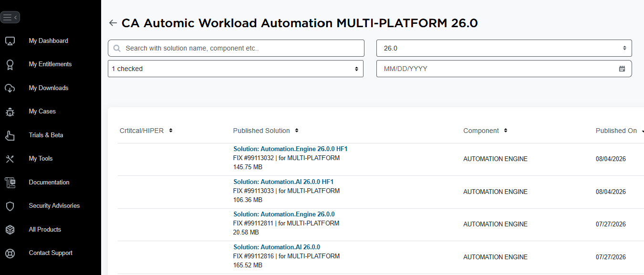644x275 pixels.
Task: Click the 145.75 MB file size
Action: click(x=248, y=167)
